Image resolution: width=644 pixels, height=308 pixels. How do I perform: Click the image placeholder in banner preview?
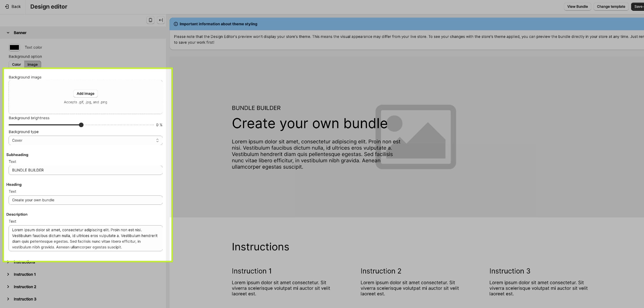pos(416,137)
